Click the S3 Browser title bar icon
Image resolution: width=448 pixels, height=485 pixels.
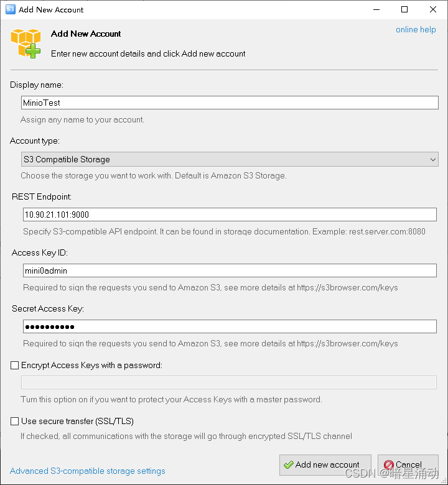tap(10, 9)
